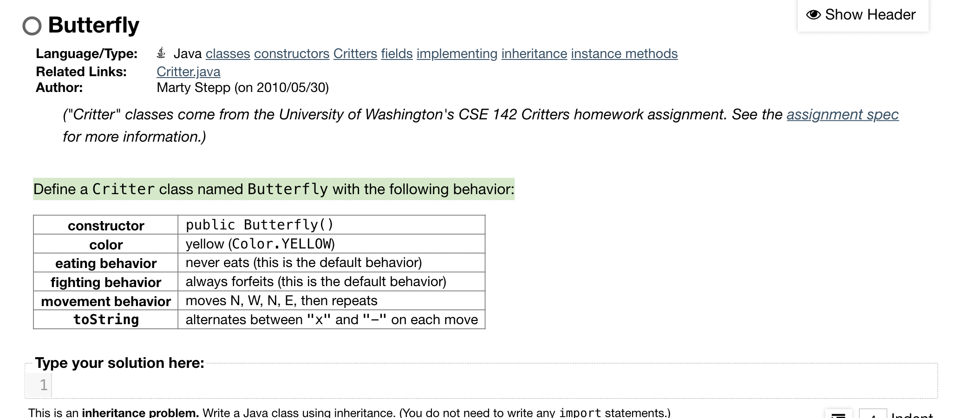Click the Java coffee cup icon

tap(161, 52)
